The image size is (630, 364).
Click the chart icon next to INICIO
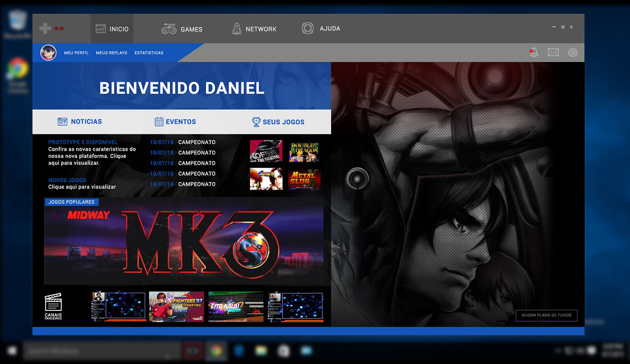(100, 29)
